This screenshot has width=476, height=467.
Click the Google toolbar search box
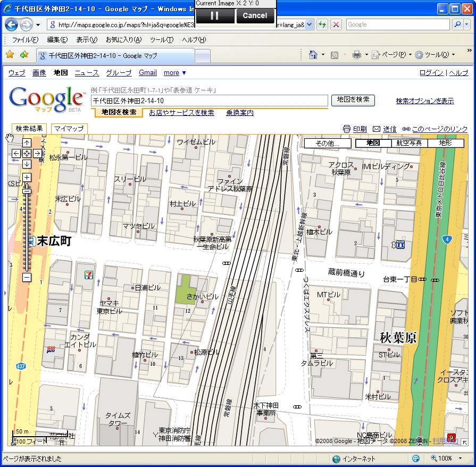[398, 24]
